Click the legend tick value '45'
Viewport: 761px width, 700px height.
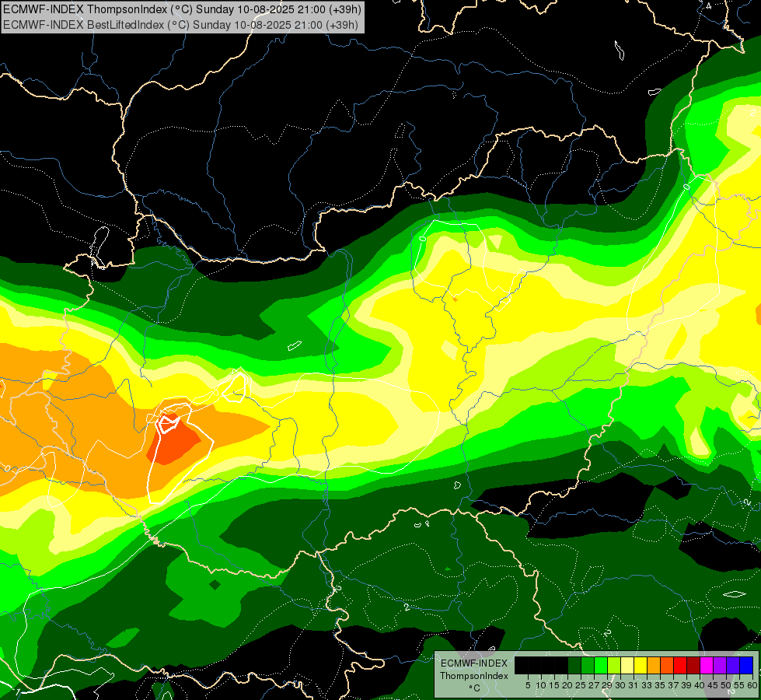pos(713,685)
